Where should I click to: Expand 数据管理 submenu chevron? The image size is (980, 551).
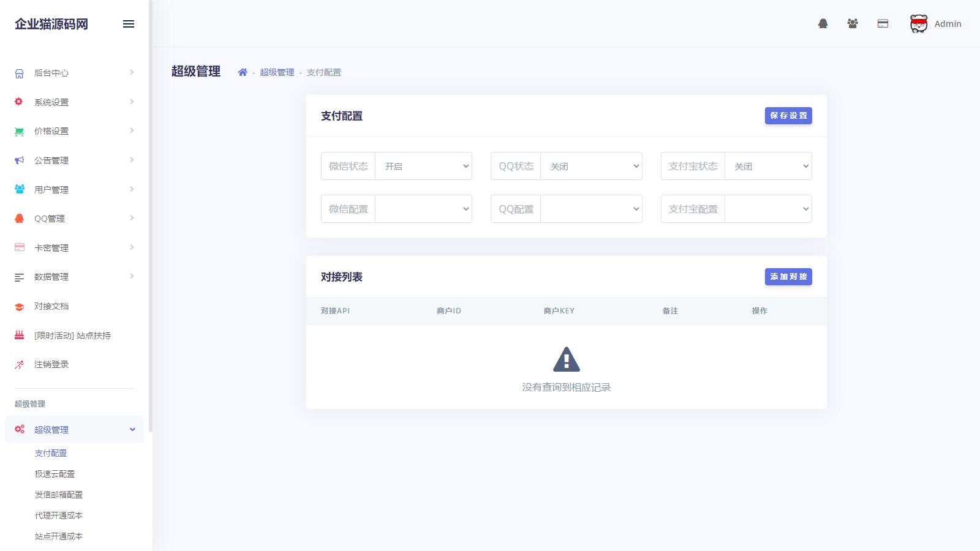[132, 276]
